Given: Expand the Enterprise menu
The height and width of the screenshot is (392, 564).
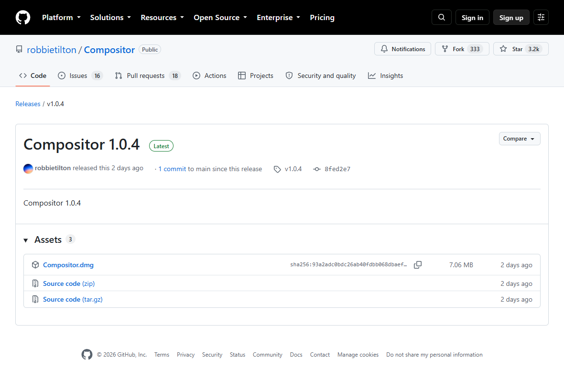Looking at the screenshot, I should pos(278,17).
